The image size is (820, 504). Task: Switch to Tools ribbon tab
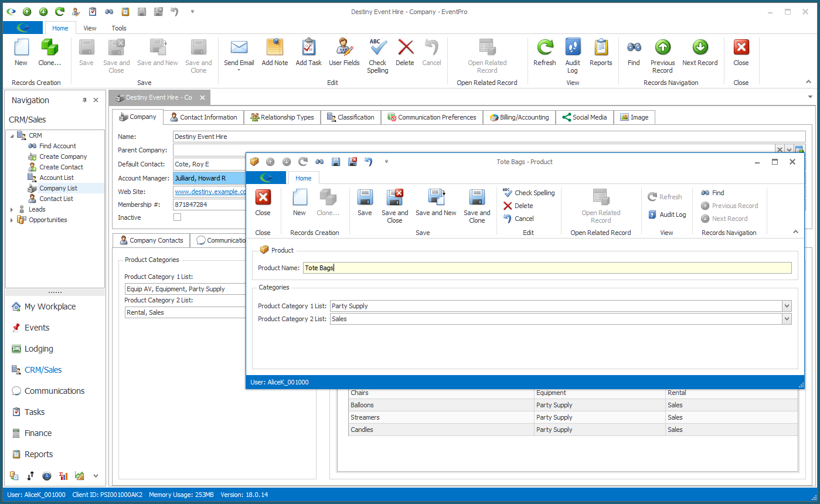[119, 28]
